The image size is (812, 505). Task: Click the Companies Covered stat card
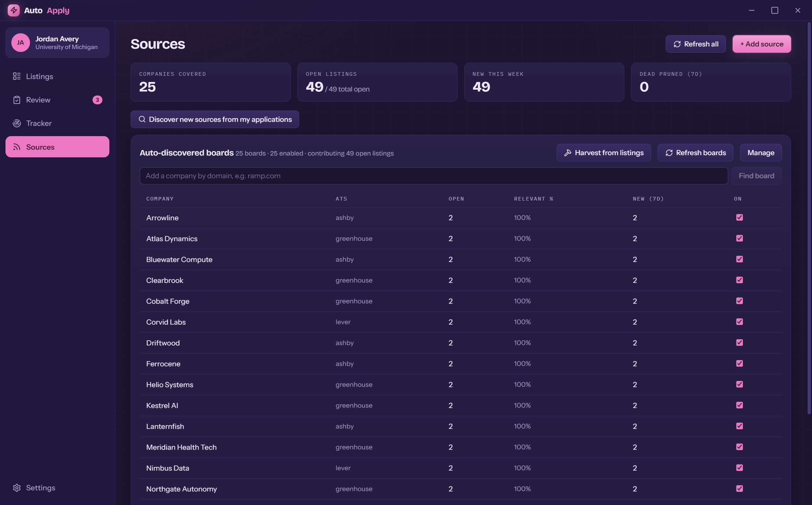click(211, 82)
